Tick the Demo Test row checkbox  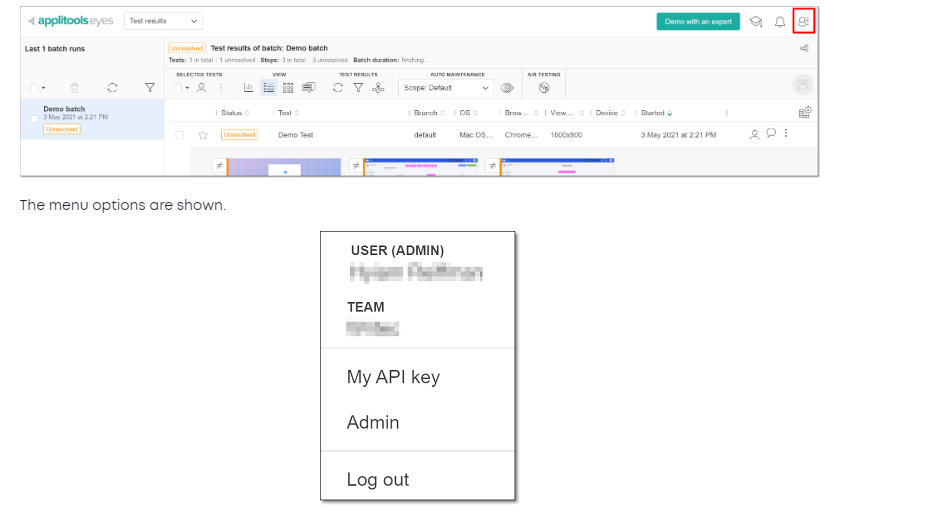click(x=180, y=135)
